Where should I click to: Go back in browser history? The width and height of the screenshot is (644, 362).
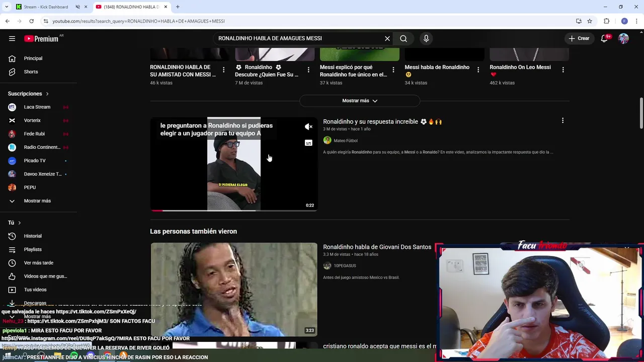click(7, 21)
